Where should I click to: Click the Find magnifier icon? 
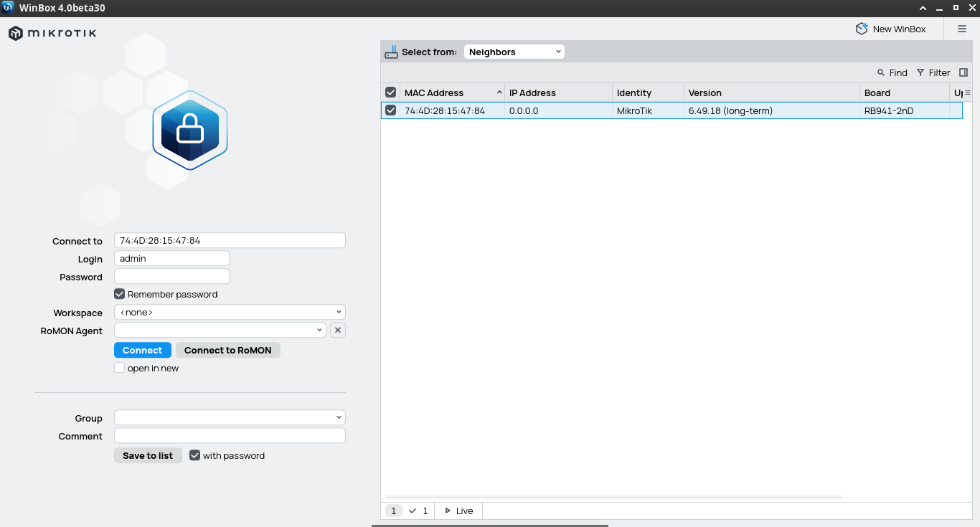(x=881, y=72)
